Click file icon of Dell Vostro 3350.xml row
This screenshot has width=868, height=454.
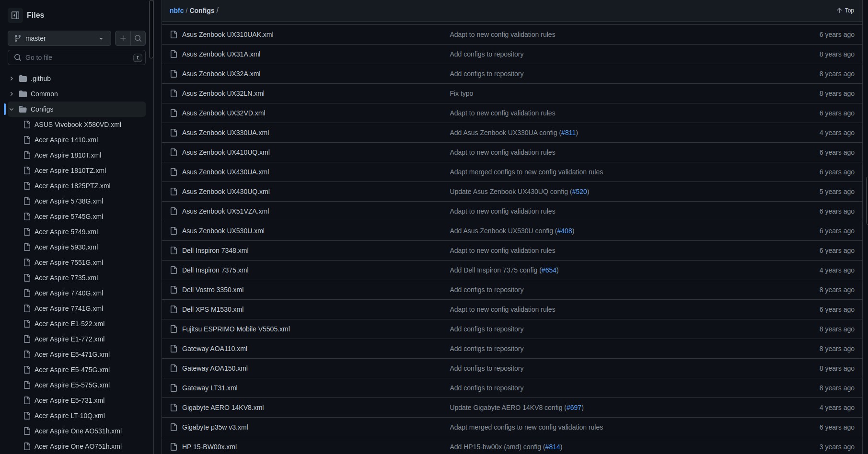click(174, 290)
